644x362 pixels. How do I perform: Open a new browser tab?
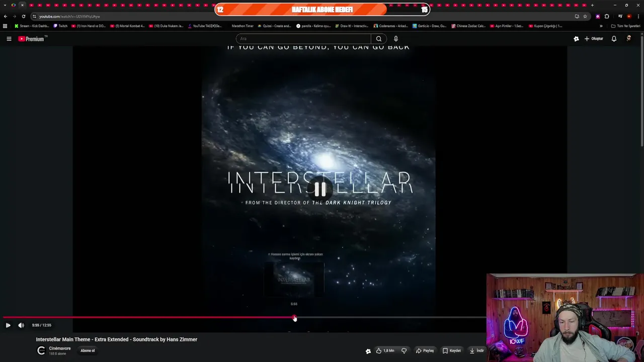(592, 5)
